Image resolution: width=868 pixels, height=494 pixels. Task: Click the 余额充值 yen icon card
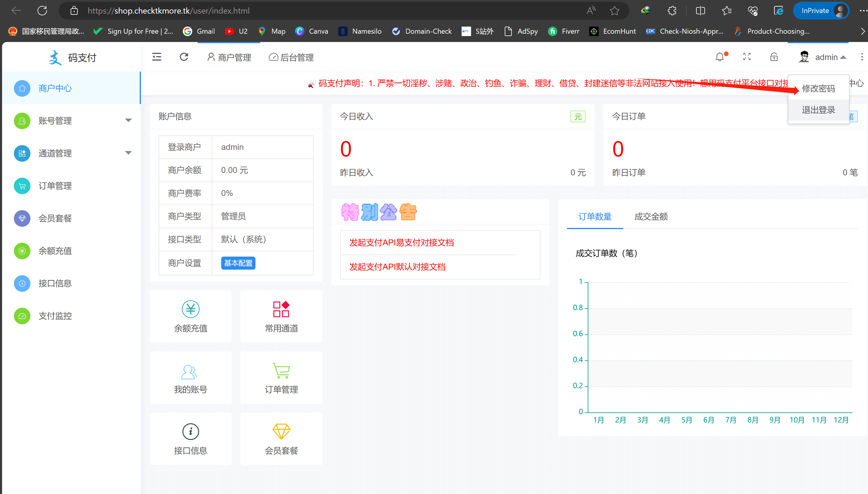click(x=190, y=317)
